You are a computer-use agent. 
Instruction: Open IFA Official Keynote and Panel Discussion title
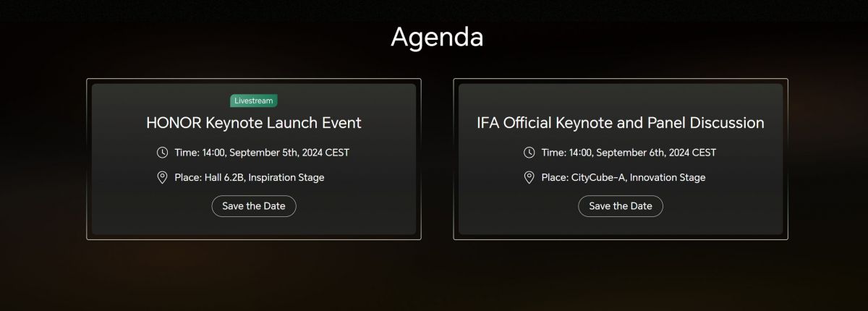point(621,123)
